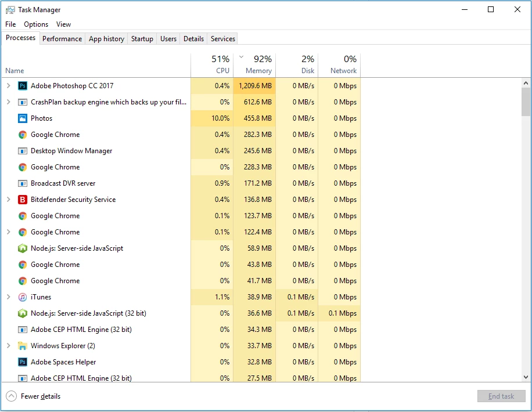Click the Chrome icon using 282.3 MB

pyautogui.click(x=23, y=135)
